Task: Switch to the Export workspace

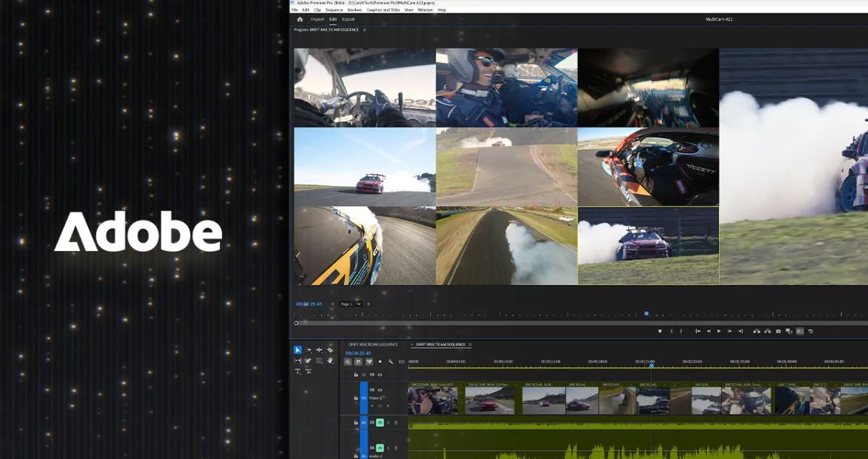Action: pyautogui.click(x=348, y=19)
